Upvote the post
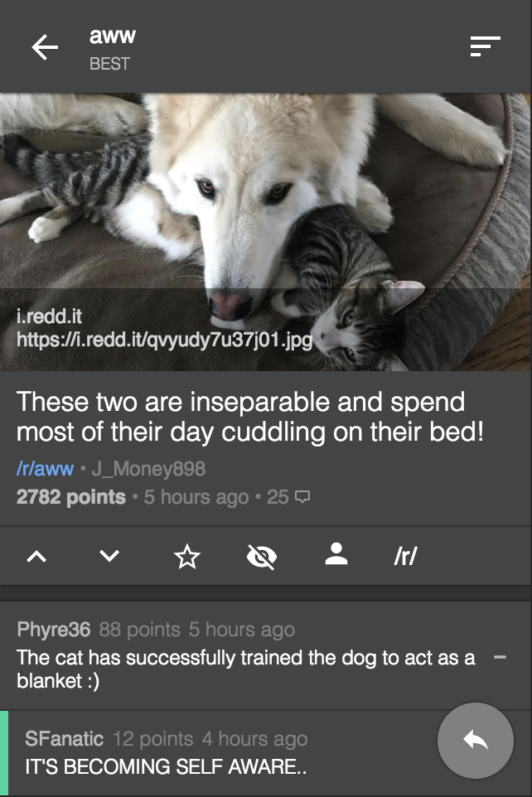 coord(36,556)
